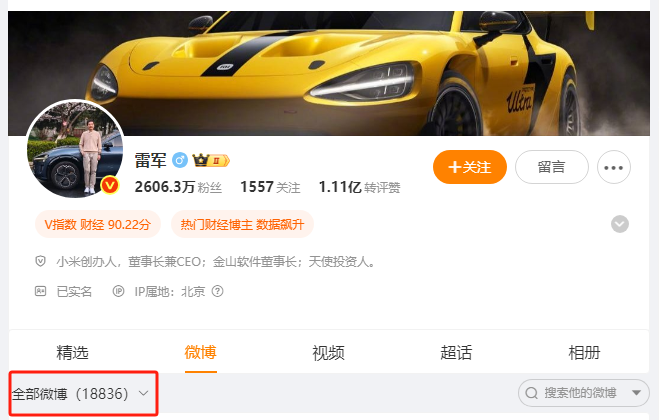Switch to the 视频 tab
This screenshot has height=420, width=659.
coord(328,352)
